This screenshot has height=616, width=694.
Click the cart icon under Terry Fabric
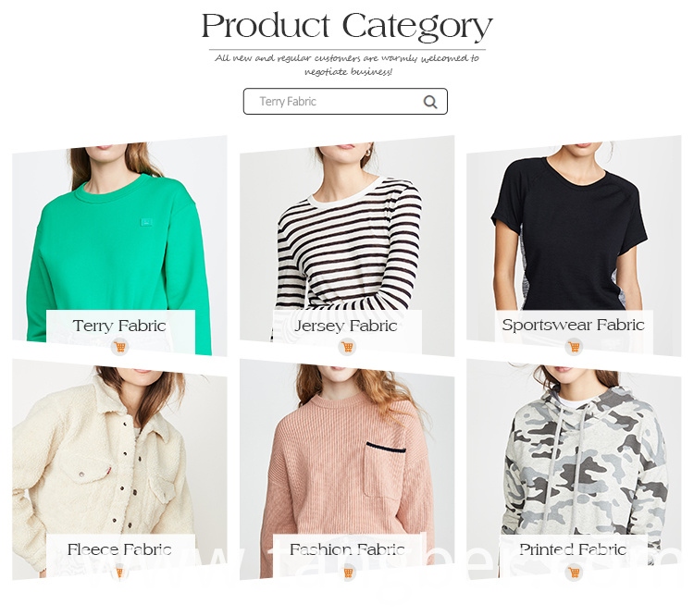pyautogui.click(x=120, y=346)
